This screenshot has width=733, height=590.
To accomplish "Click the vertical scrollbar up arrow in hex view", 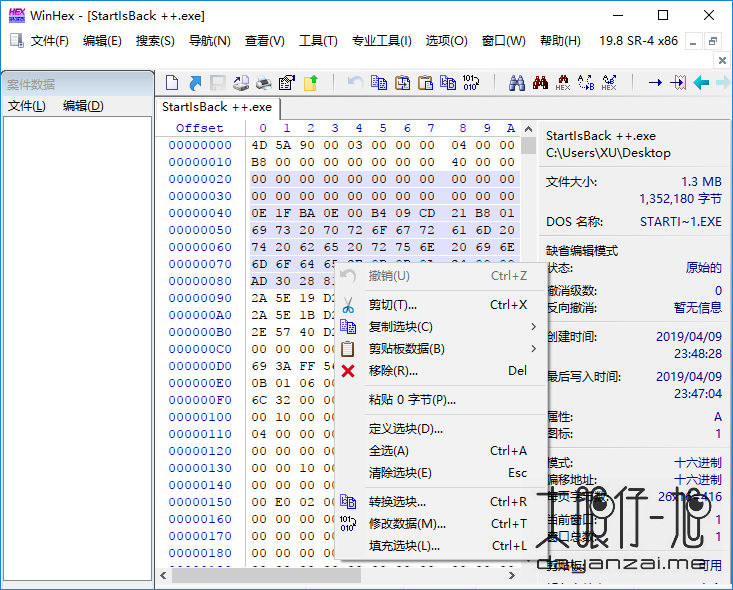I will (x=528, y=129).
